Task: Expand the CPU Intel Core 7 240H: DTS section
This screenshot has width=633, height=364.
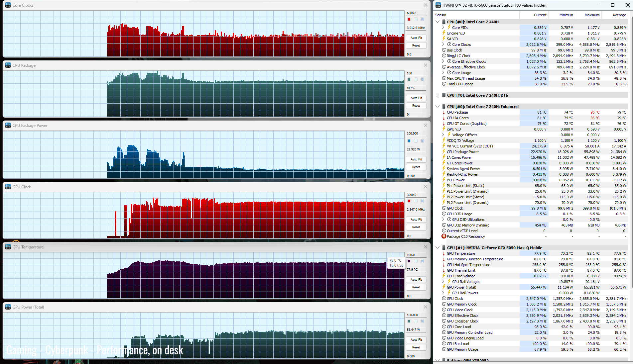Action: [438, 95]
